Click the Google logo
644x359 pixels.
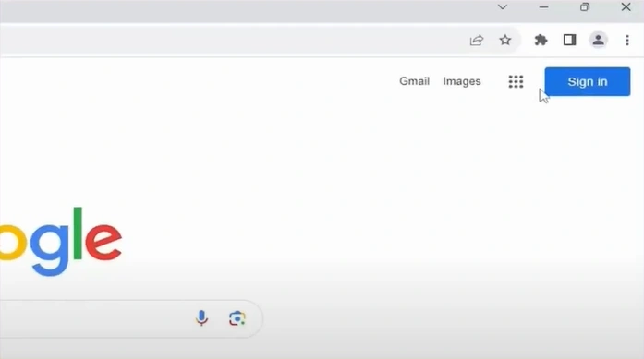click(61, 241)
